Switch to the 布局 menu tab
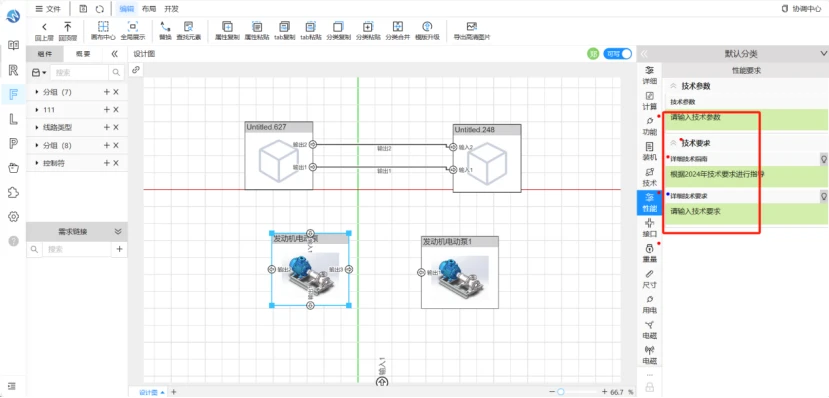Image resolution: width=829 pixels, height=398 pixels. (149, 8)
